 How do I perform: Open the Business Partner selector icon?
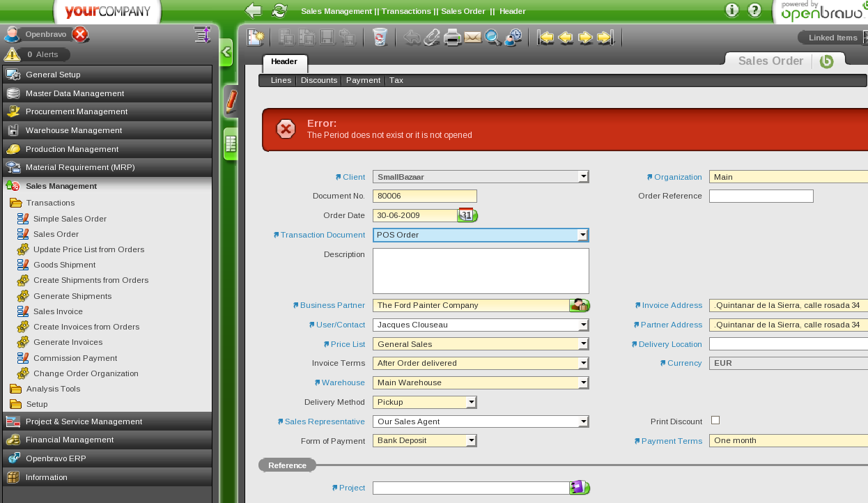coord(580,305)
